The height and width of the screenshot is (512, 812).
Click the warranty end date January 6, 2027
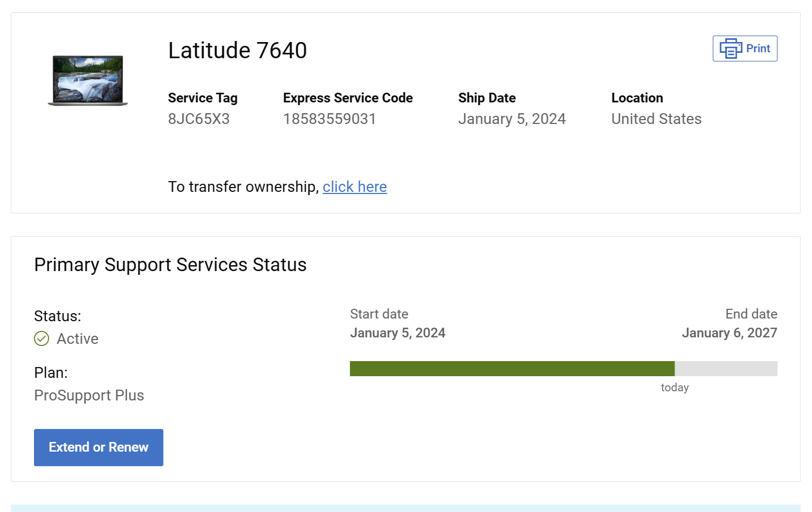click(x=730, y=333)
